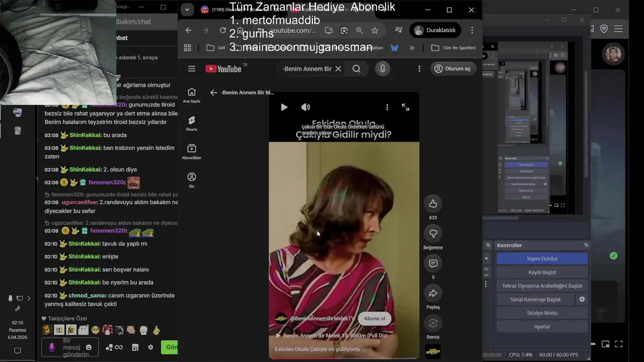Screen dimensions: 644x362
Task: Open Google Lens search icon in address bar
Action: tap(344, 30)
